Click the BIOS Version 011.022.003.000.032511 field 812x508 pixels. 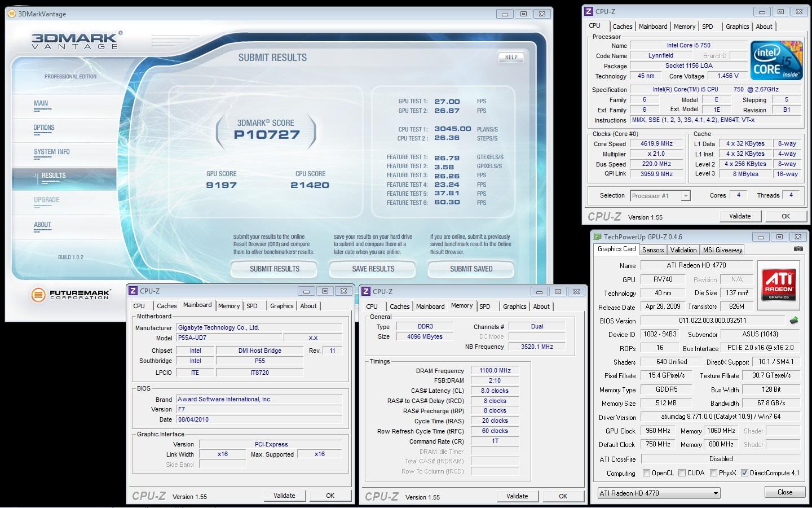tap(713, 321)
